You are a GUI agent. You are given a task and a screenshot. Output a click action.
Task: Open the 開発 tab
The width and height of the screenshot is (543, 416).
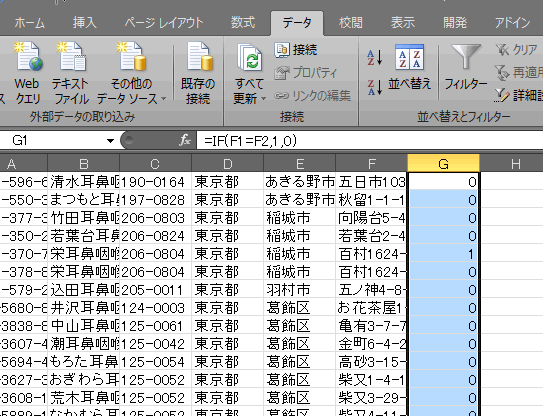455,23
